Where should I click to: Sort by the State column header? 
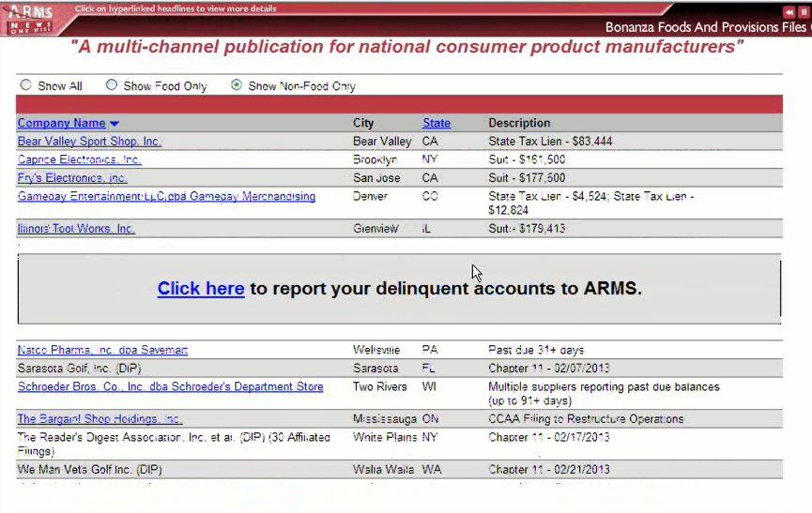click(436, 123)
